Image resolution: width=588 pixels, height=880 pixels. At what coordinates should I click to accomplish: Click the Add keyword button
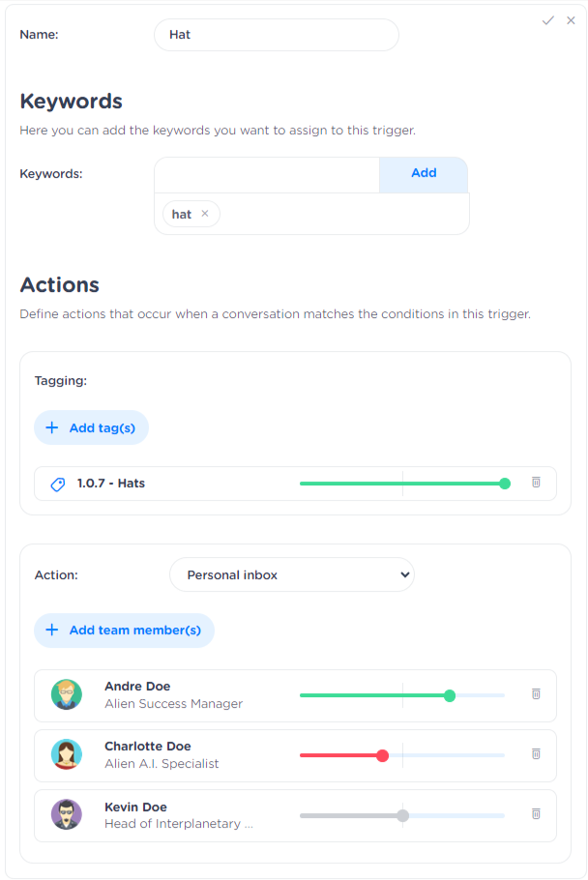424,174
